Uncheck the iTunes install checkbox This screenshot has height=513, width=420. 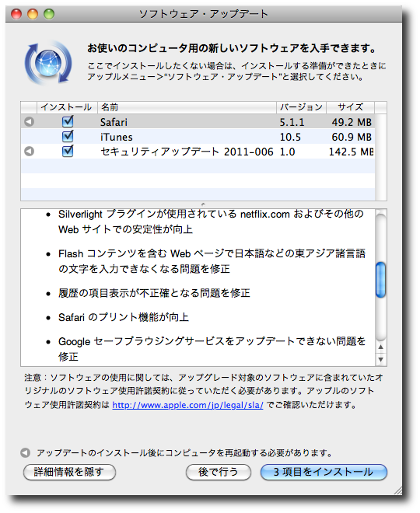(x=68, y=136)
